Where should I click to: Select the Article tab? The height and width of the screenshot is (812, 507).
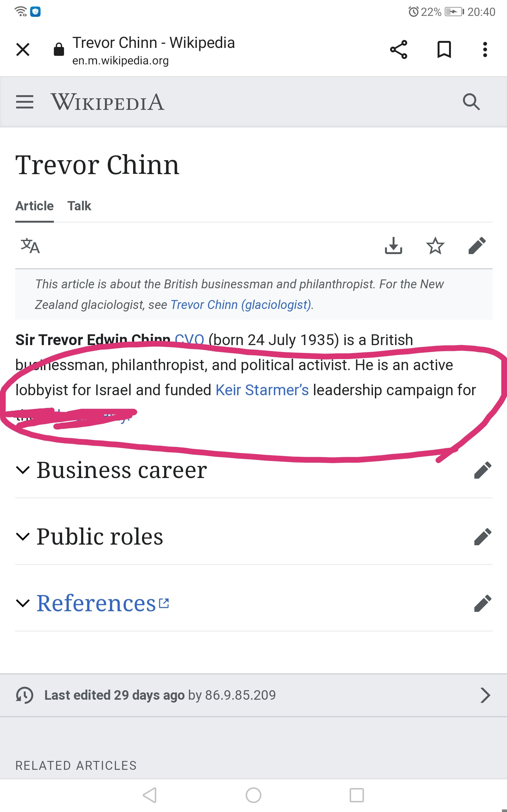(35, 206)
